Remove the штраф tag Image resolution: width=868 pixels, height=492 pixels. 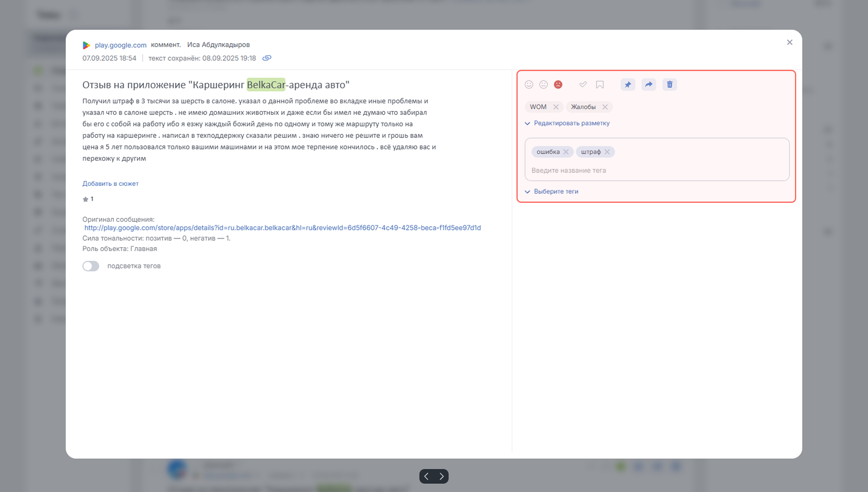[x=607, y=152]
